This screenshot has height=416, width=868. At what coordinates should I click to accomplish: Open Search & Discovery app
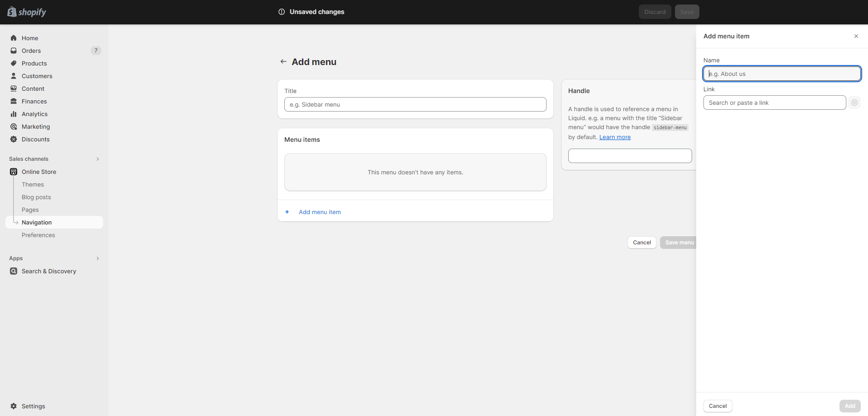coord(49,271)
